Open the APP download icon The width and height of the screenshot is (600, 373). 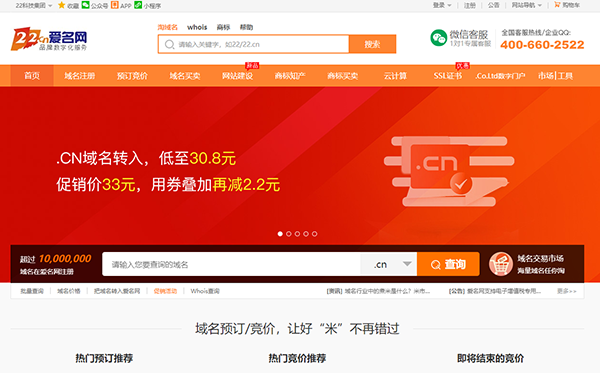(114, 5)
